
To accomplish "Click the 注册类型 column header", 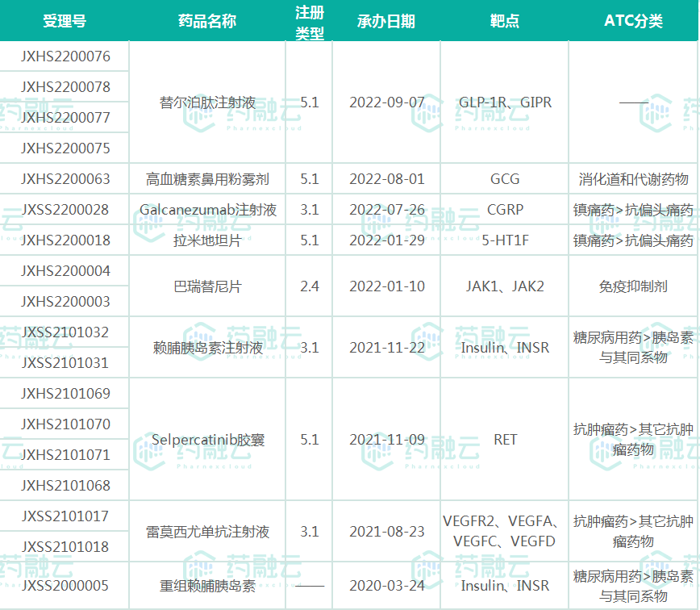I will (x=309, y=21).
